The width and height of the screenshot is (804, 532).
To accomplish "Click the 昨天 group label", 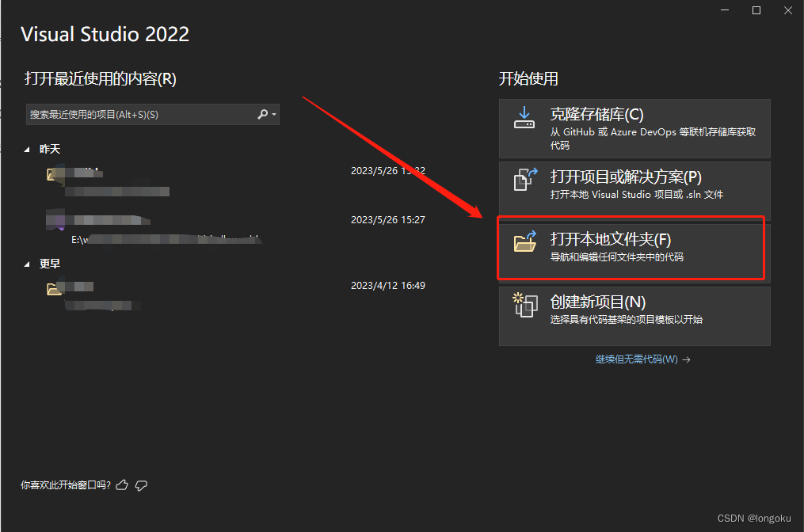I will [x=50, y=149].
